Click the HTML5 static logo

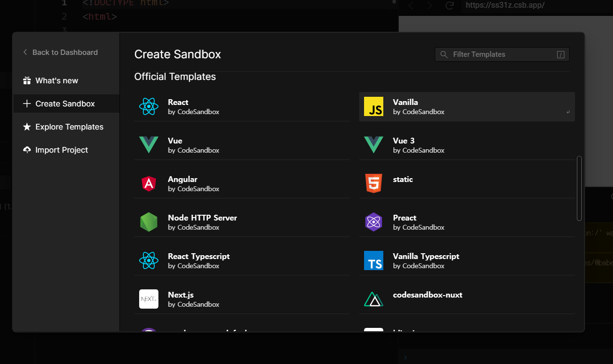point(374,183)
